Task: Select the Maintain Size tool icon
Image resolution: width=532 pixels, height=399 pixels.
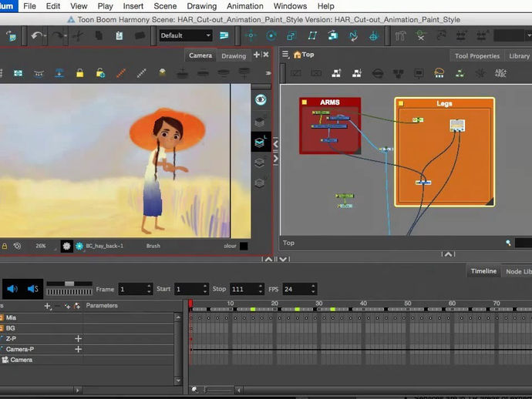Action: coord(332,35)
